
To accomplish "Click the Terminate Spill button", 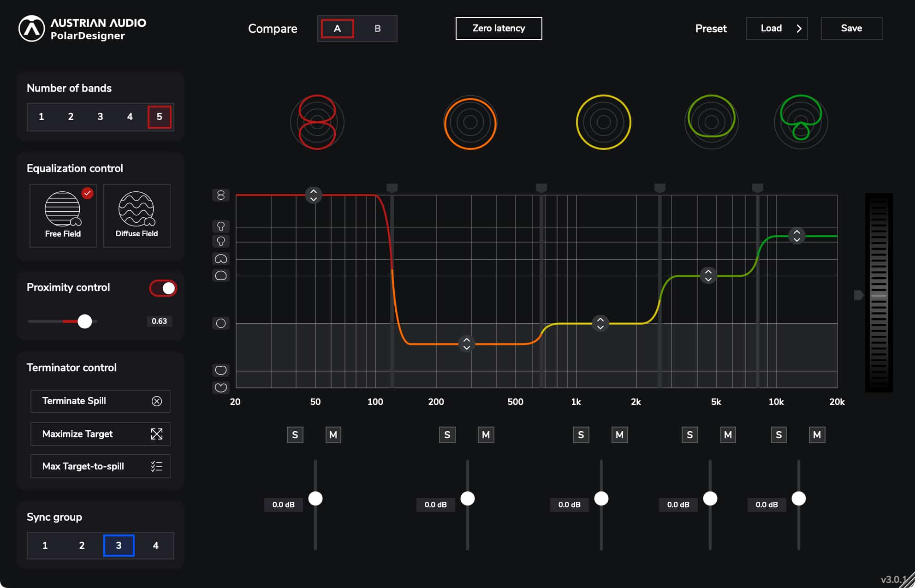I will click(101, 401).
